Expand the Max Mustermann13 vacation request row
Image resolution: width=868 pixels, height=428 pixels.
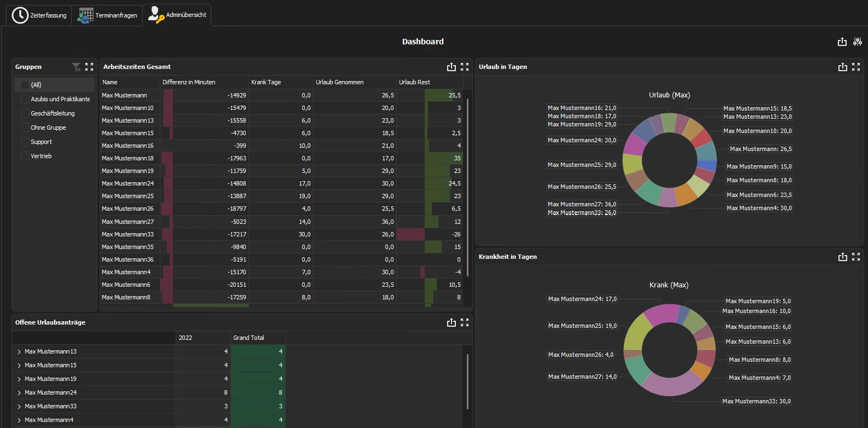(19, 351)
